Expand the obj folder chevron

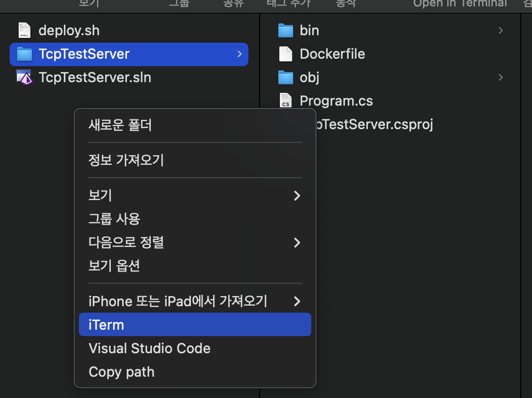coord(501,77)
